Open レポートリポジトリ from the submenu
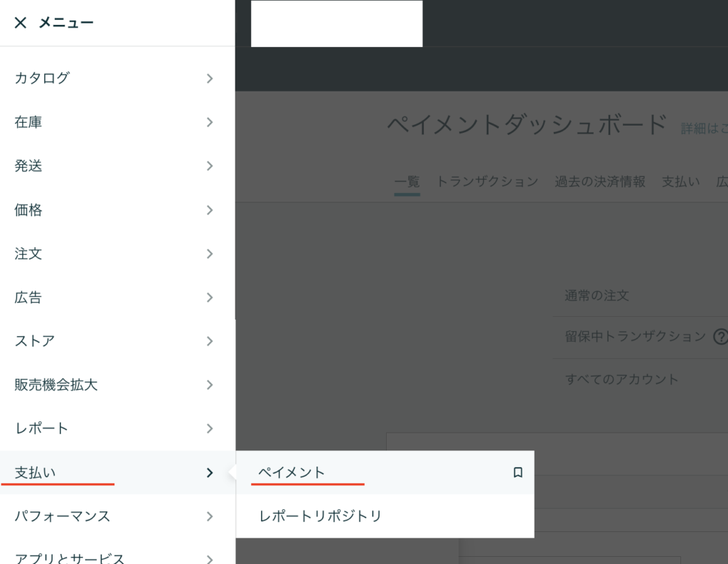This screenshot has height=564, width=728. (320, 516)
